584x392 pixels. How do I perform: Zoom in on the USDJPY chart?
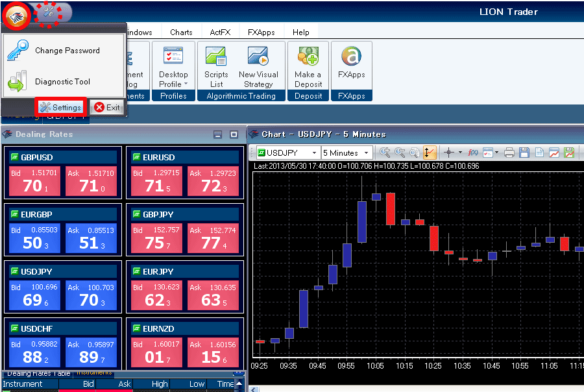pos(385,153)
